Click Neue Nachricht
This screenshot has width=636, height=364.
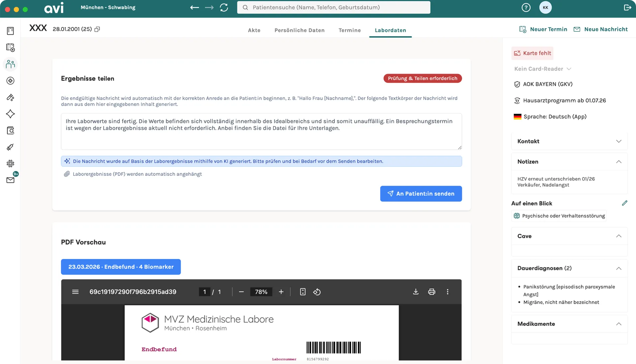point(600,29)
